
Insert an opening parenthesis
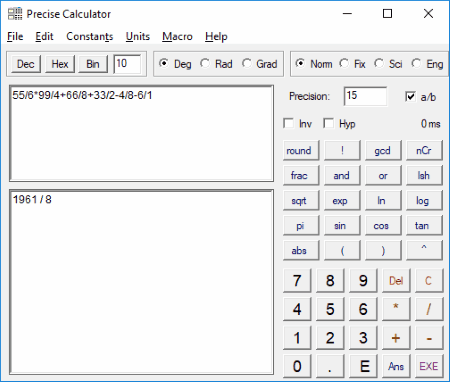(x=342, y=251)
